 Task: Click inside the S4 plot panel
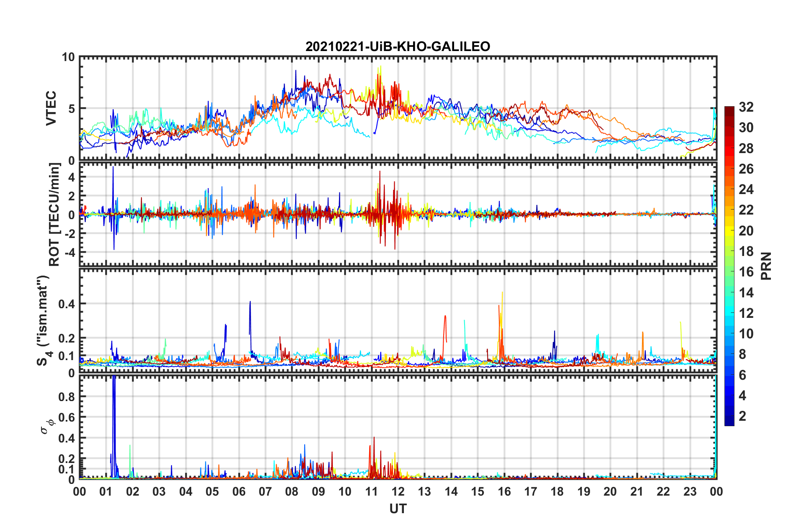click(398, 320)
